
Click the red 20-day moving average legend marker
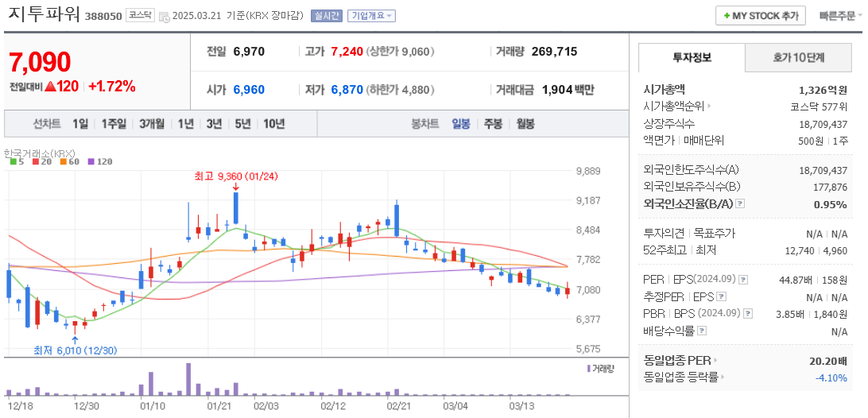click(36, 161)
